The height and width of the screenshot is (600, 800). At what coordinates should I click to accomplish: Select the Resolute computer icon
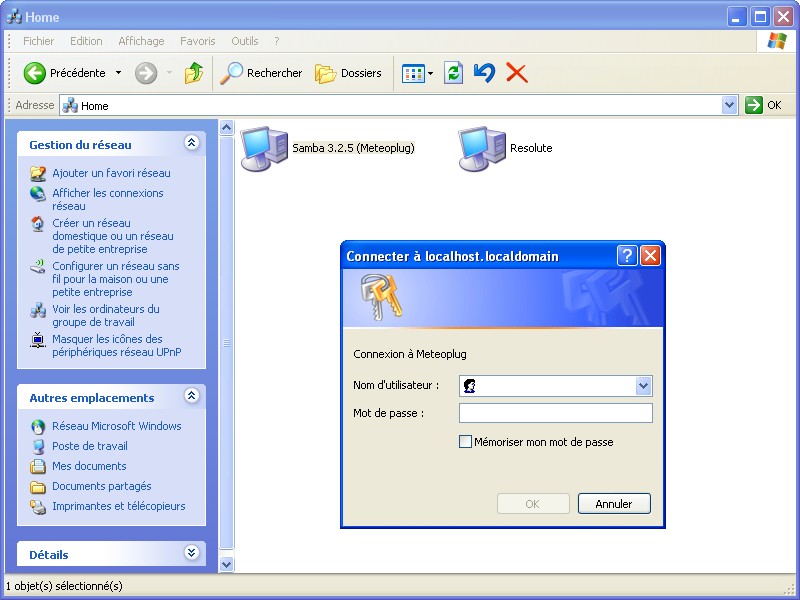[x=481, y=148]
